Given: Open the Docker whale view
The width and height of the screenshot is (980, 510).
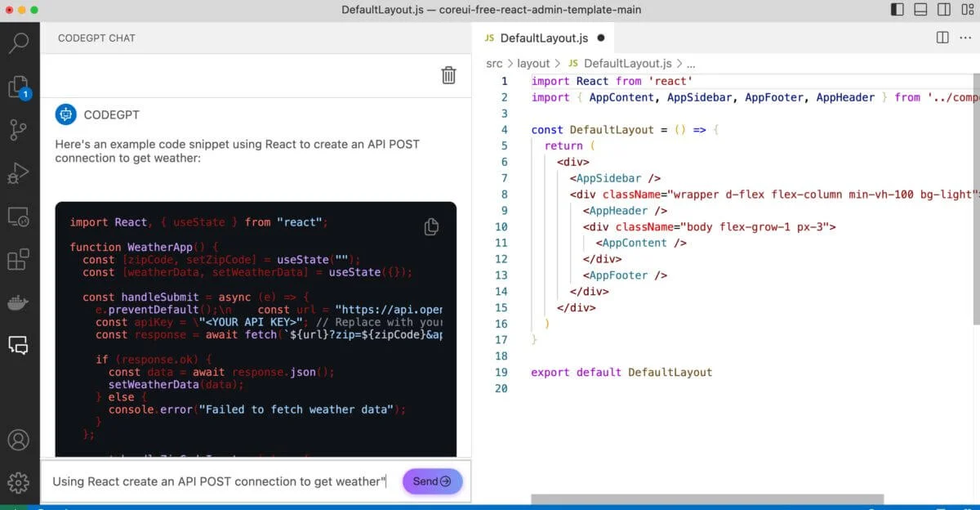Looking at the screenshot, I should 18,303.
